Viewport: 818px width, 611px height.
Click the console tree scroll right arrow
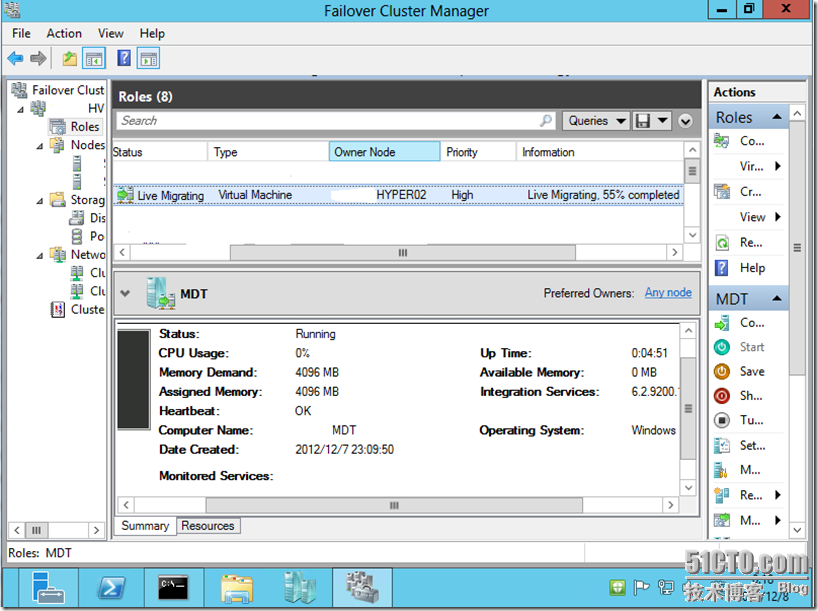pyautogui.click(x=96, y=530)
